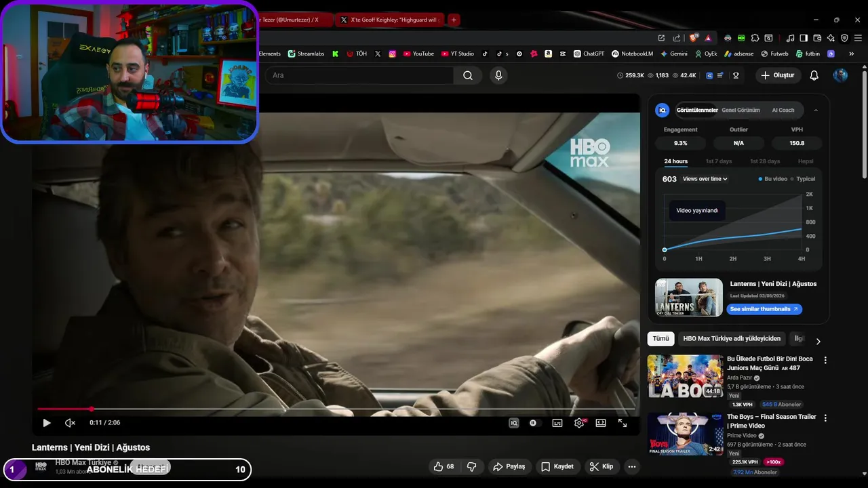
Task: Open vidIQ trophy icon in header
Action: tap(736, 75)
